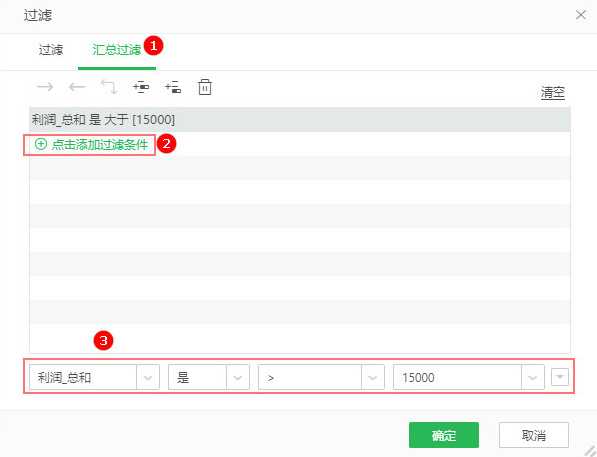
Task: Delete selected filter with trash icon
Action: pos(205,87)
